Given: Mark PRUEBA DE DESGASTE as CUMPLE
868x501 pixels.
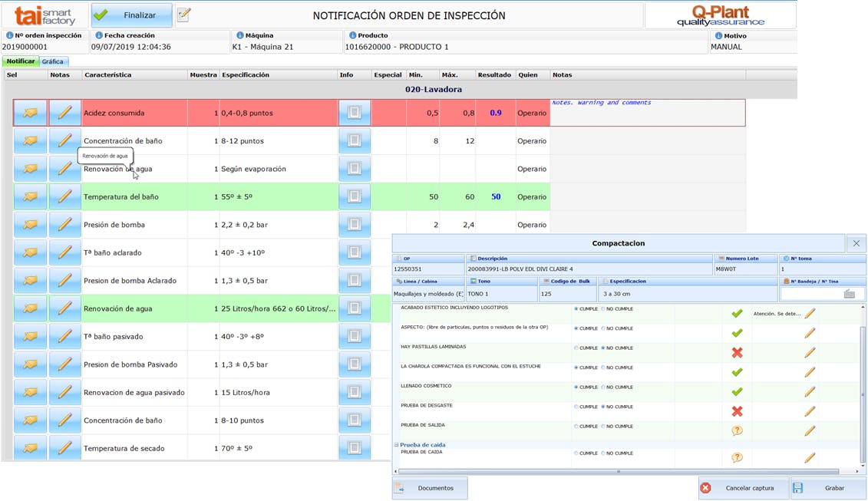Looking at the screenshot, I should 576,407.
